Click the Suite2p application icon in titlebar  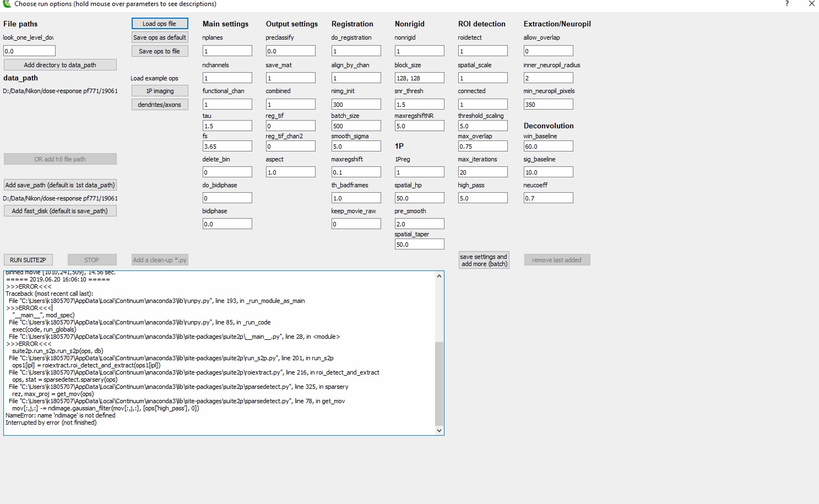point(6,4)
